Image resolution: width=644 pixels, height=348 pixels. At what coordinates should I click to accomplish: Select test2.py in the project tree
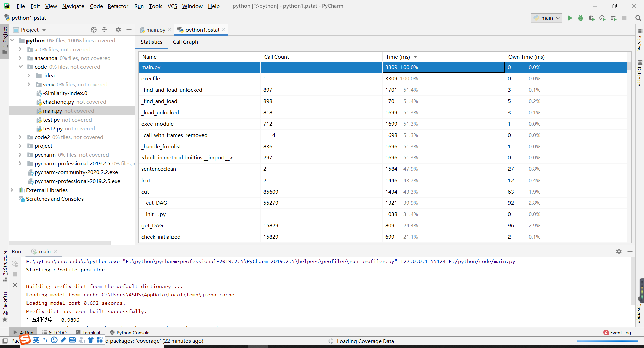53,129
